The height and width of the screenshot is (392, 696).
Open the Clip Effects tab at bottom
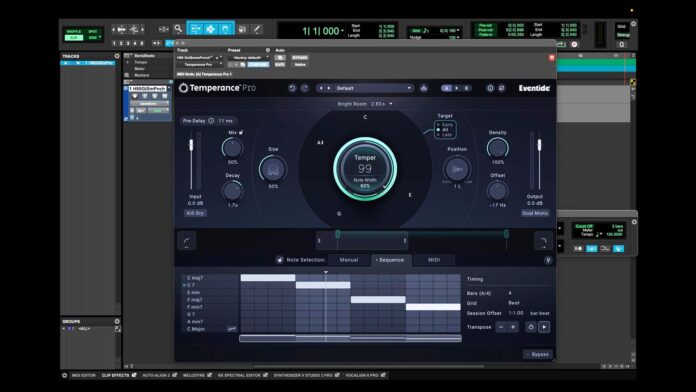115,375
